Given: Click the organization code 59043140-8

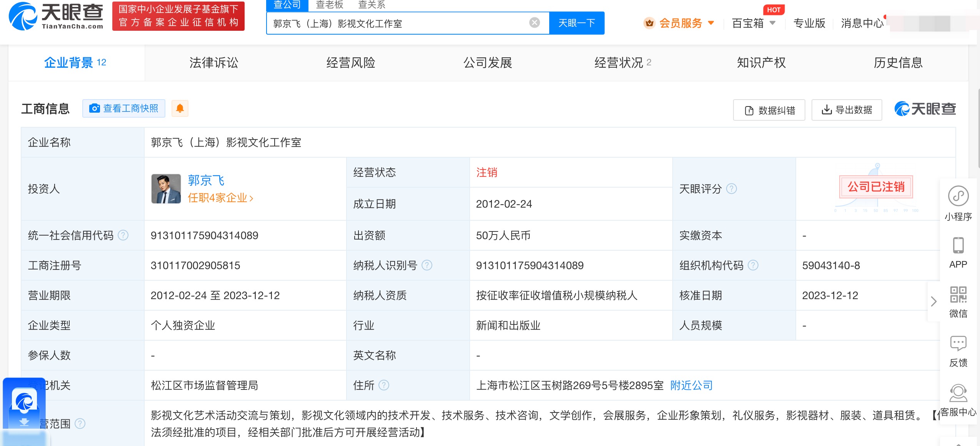Looking at the screenshot, I should click(831, 265).
